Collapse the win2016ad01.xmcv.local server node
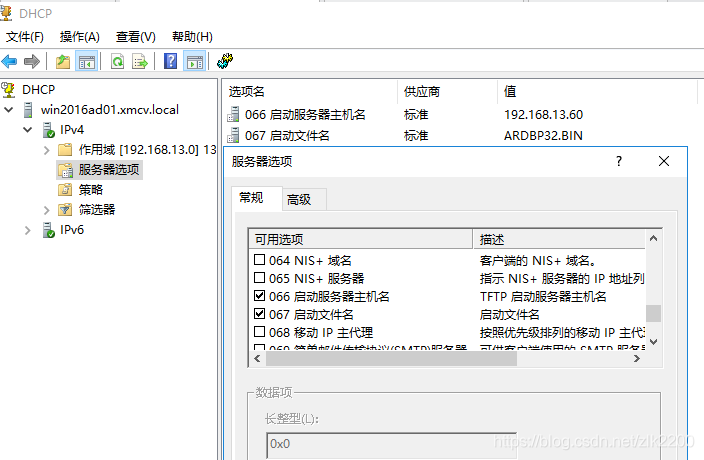This screenshot has width=704, height=460. tap(9, 110)
